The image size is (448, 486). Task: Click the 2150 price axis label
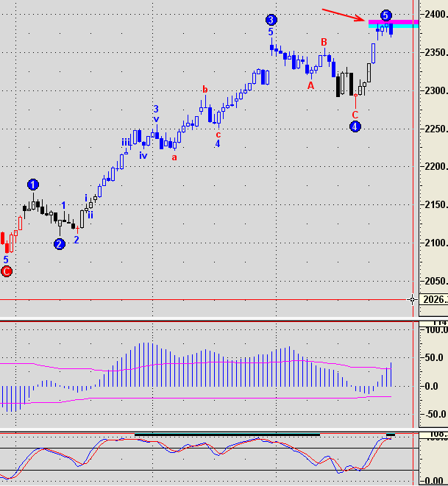[x=436, y=204]
